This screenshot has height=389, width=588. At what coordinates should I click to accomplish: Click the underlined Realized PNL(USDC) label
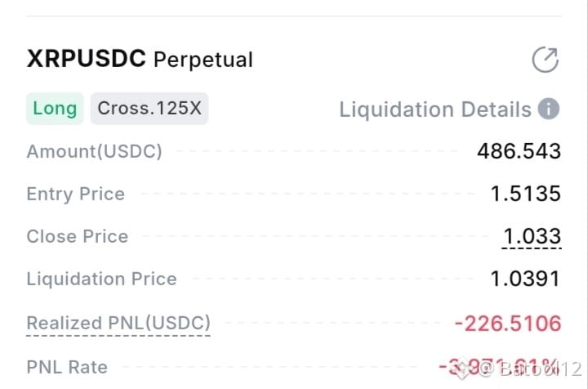pyautogui.click(x=118, y=323)
